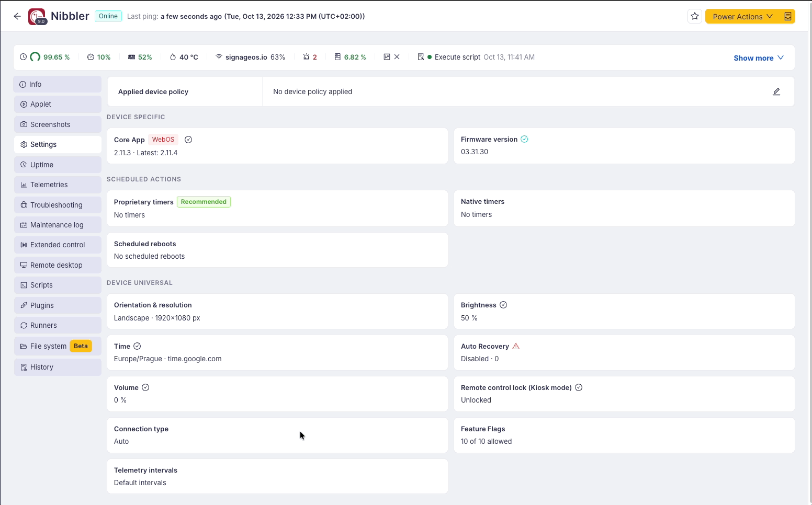This screenshot has width=812, height=505.
Task: Click the Volume check icon
Action: tap(145, 387)
